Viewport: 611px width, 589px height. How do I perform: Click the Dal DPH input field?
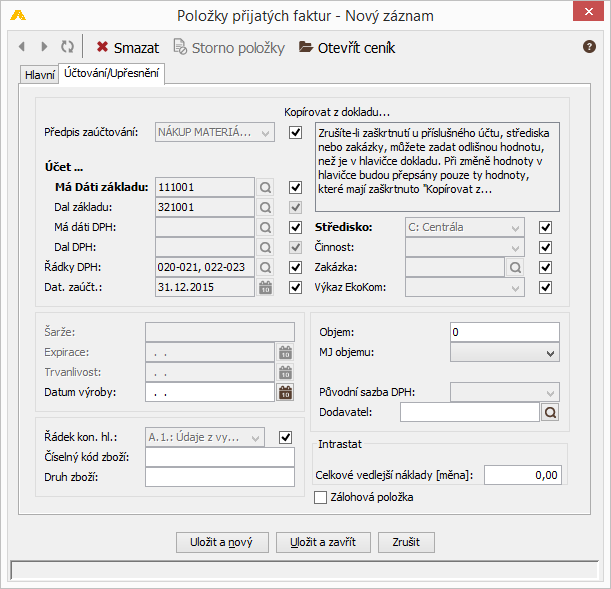click(x=205, y=247)
